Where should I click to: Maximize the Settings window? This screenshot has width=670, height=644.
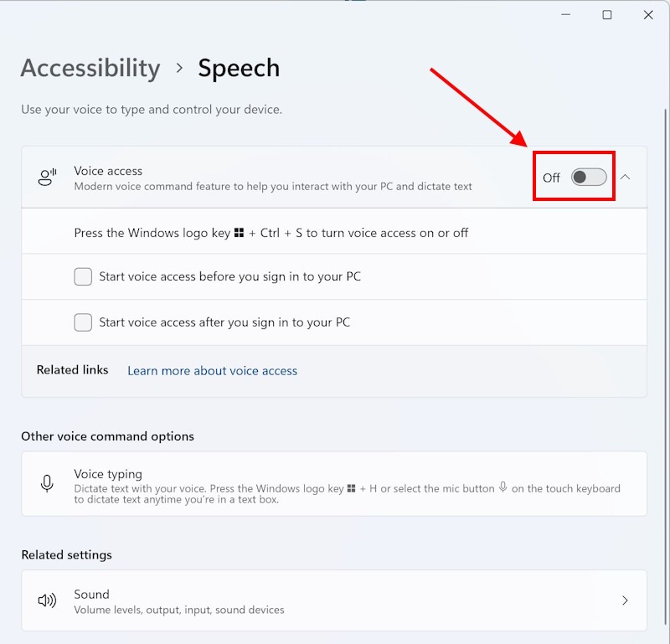(x=606, y=15)
